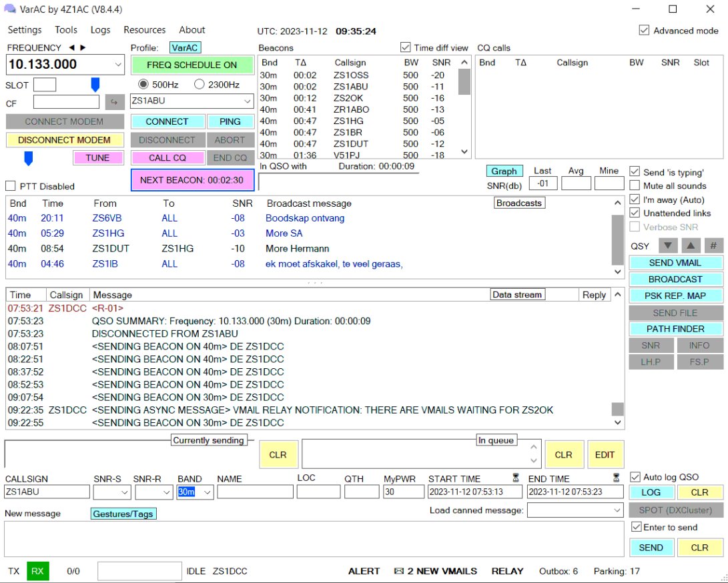The height and width of the screenshot is (583, 728).
Task: Expand the BAND 30m dropdown
Action: coord(207,492)
